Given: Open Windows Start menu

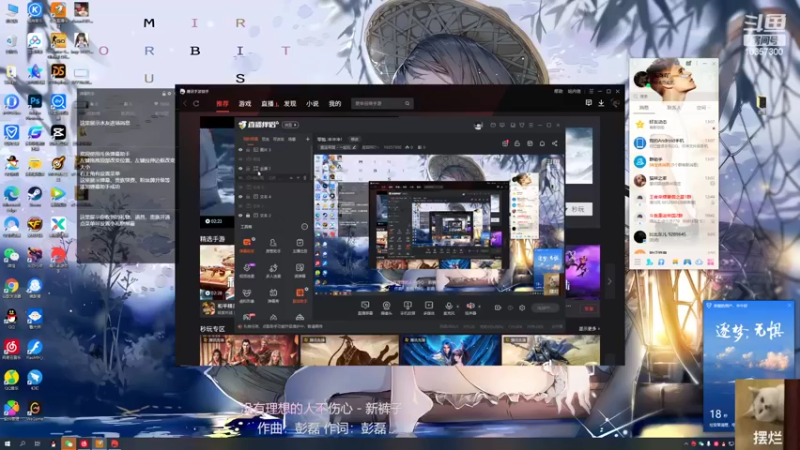Looking at the screenshot, I should 7,444.
